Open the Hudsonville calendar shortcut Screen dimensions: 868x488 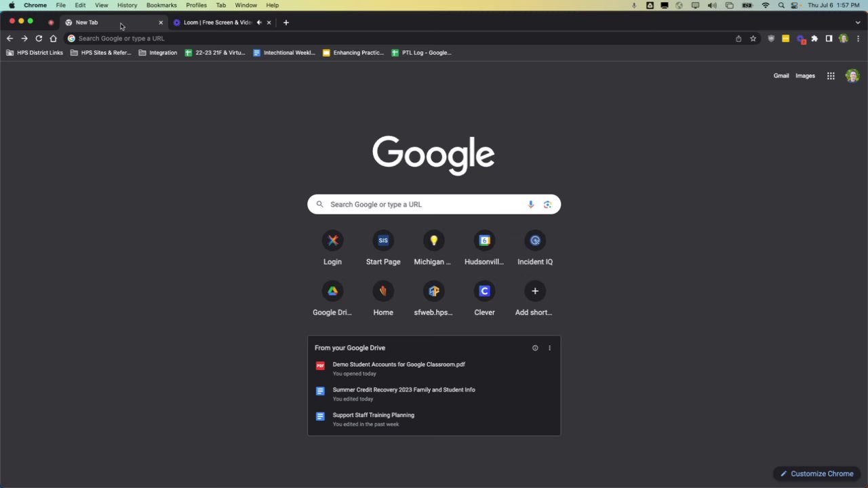coord(484,249)
